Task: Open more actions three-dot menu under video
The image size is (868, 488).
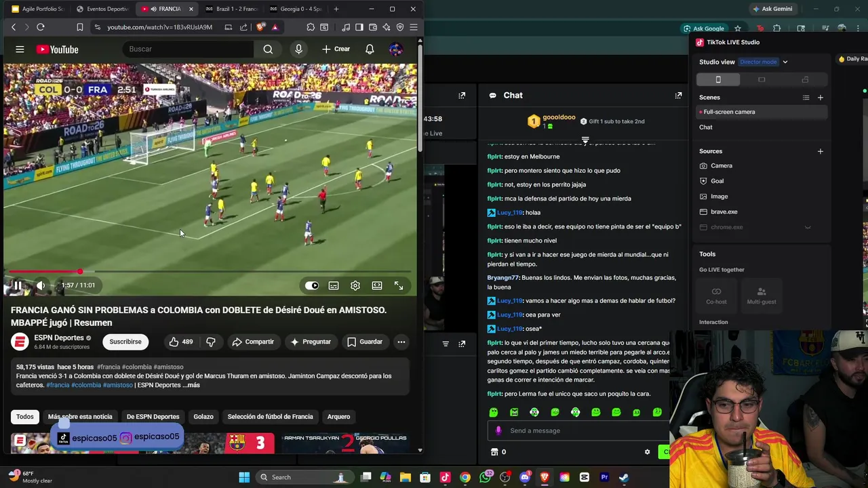Action: tap(401, 342)
